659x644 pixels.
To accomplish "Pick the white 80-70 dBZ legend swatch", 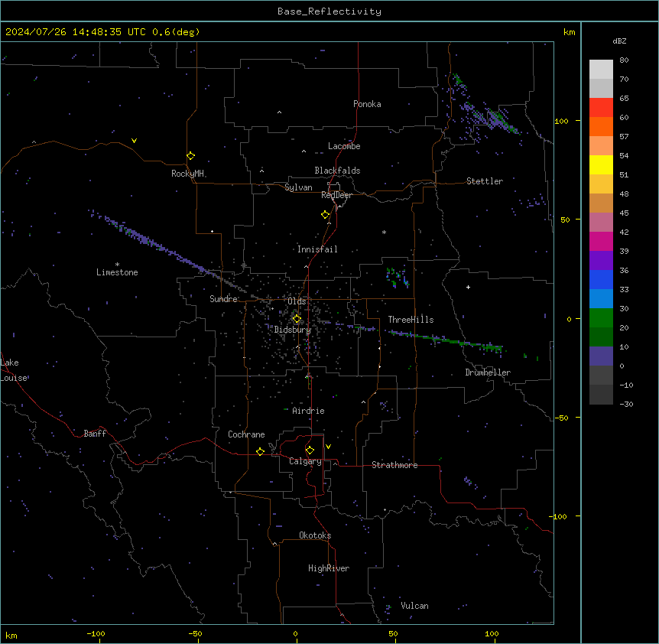I will tap(601, 70).
